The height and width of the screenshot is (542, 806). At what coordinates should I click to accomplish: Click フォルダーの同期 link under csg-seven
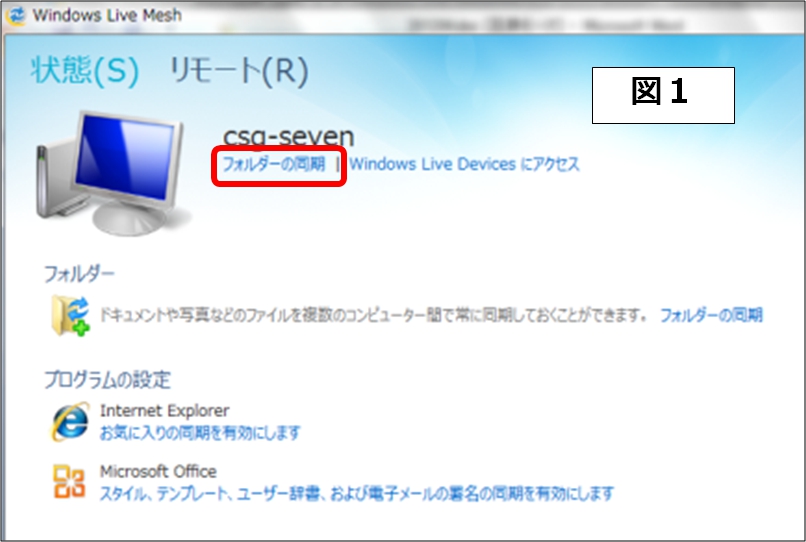point(273,165)
